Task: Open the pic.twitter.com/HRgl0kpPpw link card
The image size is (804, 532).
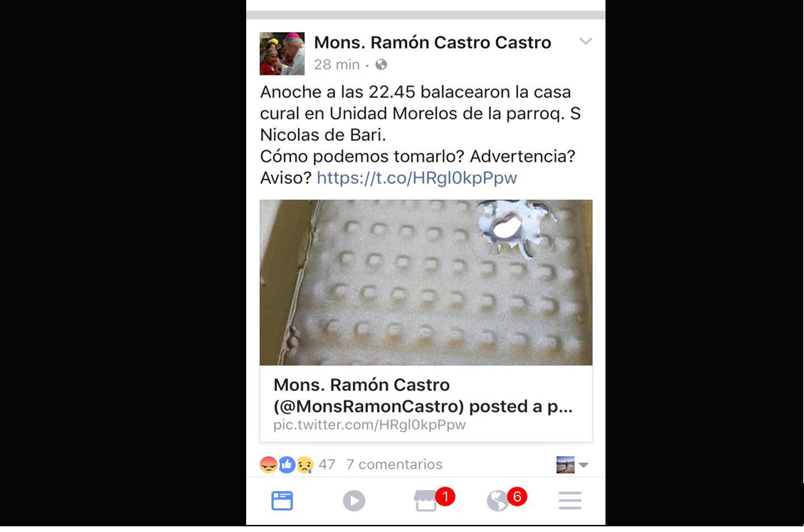Action: pyautogui.click(x=426, y=404)
